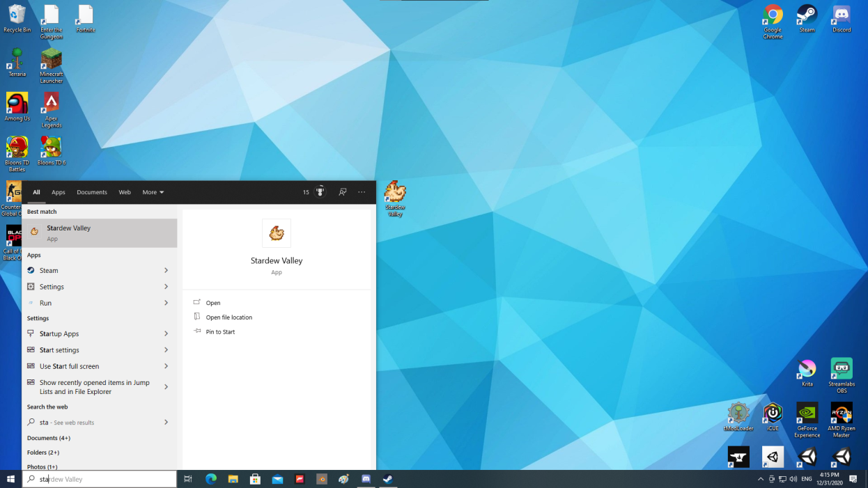868x488 pixels.
Task: Open the taskbar clock and date
Action: coord(829,479)
